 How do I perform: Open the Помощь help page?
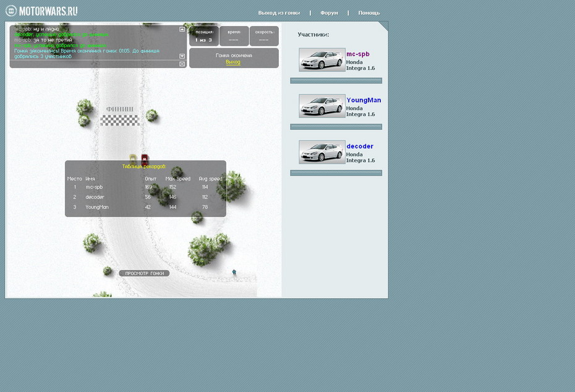pyautogui.click(x=369, y=13)
